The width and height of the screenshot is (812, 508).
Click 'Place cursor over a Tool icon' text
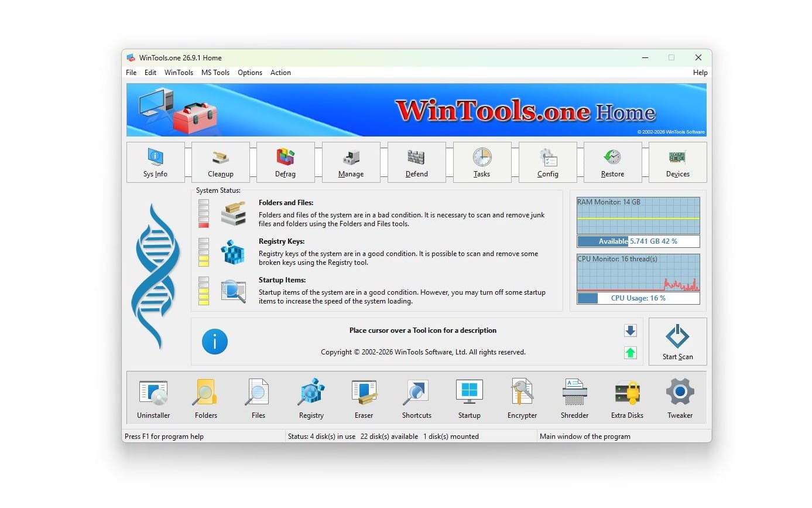pyautogui.click(x=423, y=330)
